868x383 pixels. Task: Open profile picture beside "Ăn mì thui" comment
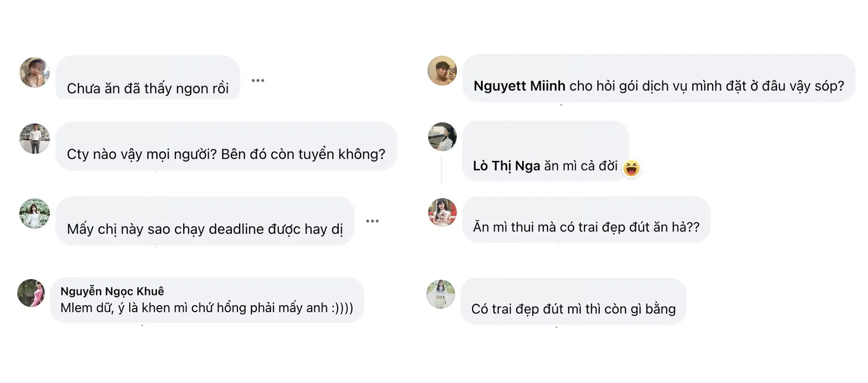[x=442, y=212]
